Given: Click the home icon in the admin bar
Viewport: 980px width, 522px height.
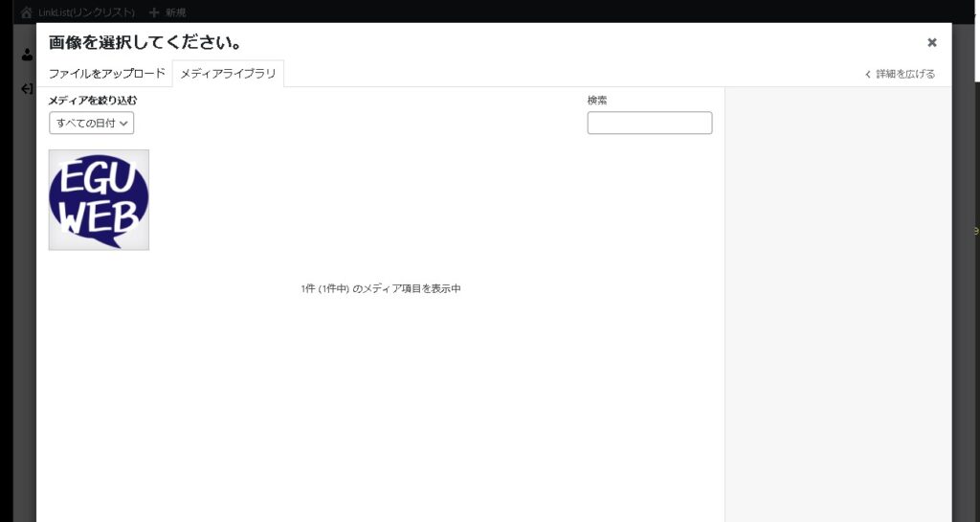Looking at the screenshot, I should point(27,12).
